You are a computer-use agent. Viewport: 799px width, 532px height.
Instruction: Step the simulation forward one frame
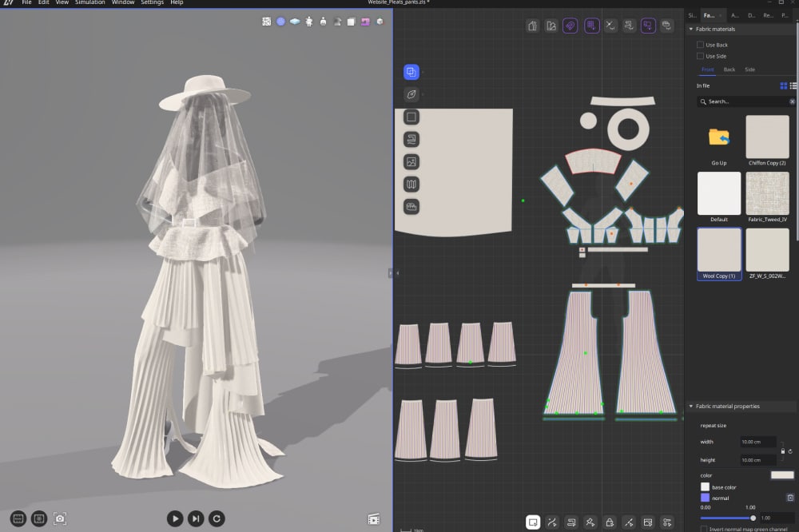point(196,518)
